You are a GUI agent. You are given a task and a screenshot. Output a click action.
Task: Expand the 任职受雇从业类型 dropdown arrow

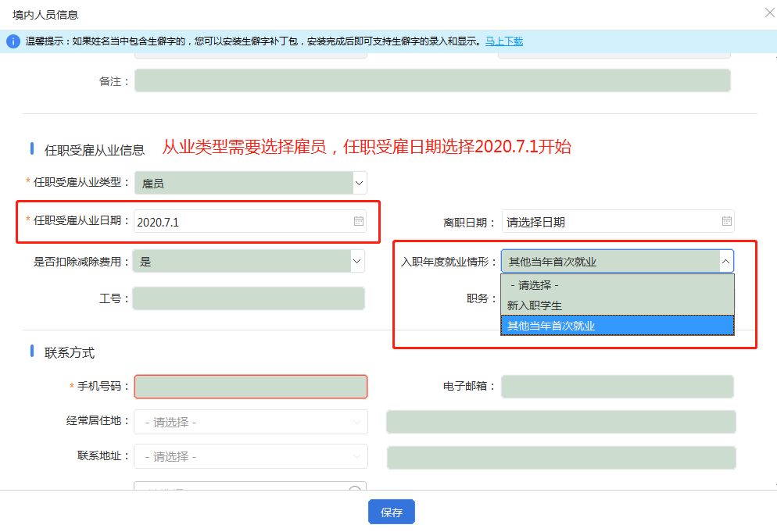pos(360,183)
